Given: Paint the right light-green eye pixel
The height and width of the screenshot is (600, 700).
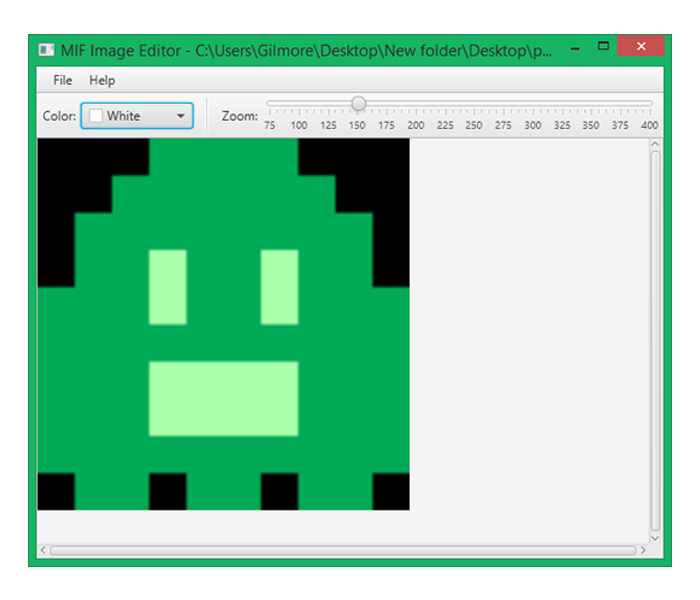Looking at the screenshot, I should point(279,287).
